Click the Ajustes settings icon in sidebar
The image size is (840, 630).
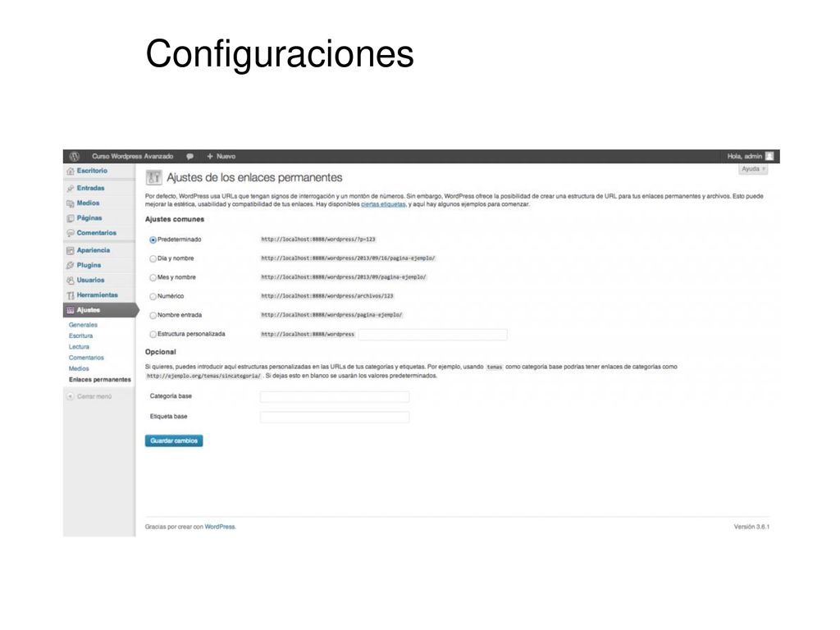71,310
